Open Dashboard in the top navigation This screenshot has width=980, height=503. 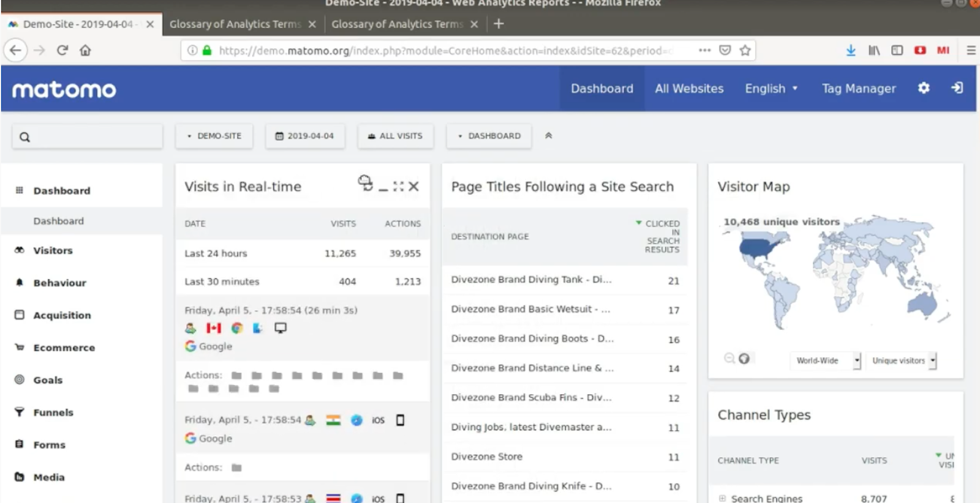click(602, 89)
